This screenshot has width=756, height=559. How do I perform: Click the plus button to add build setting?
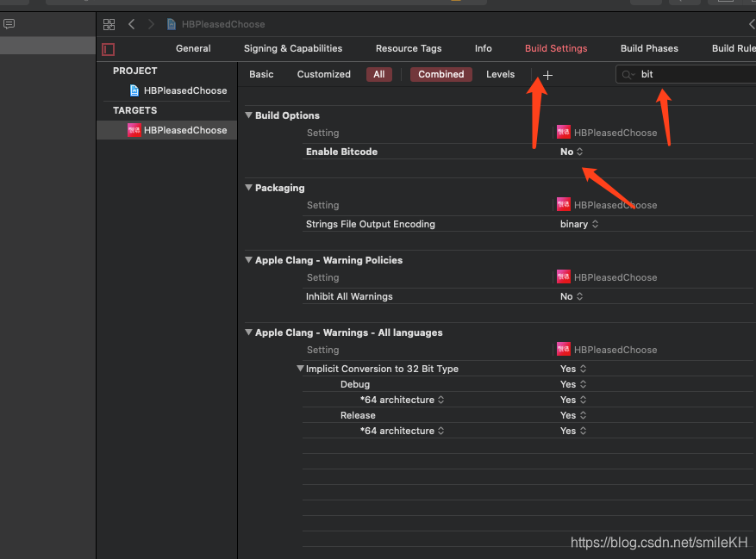point(547,75)
